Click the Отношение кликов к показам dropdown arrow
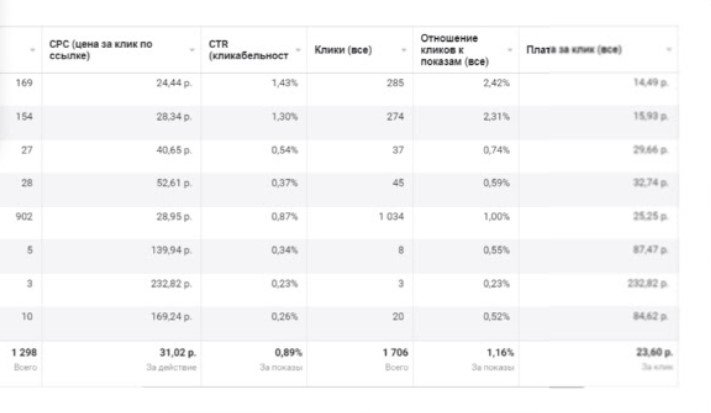 click(x=509, y=50)
